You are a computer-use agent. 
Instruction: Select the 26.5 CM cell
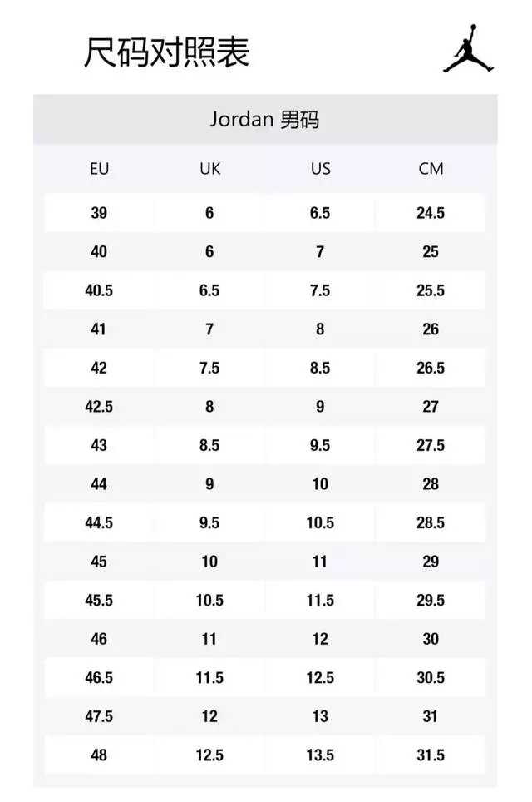(x=431, y=368)
